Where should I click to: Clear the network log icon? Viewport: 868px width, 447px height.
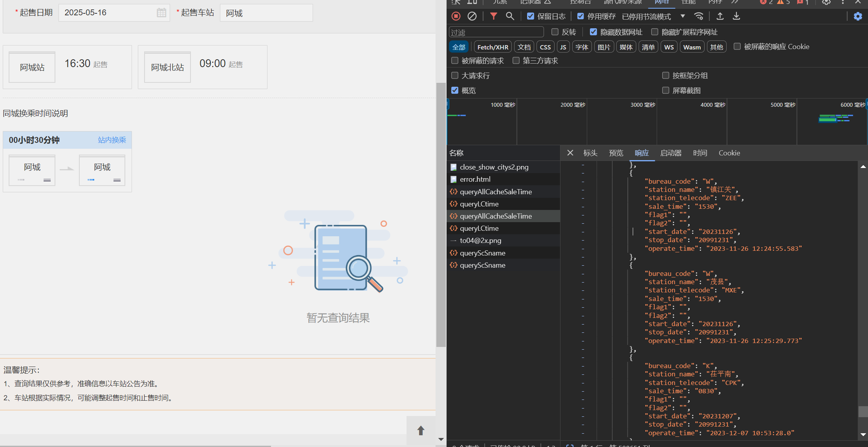(x=472, y=16)
